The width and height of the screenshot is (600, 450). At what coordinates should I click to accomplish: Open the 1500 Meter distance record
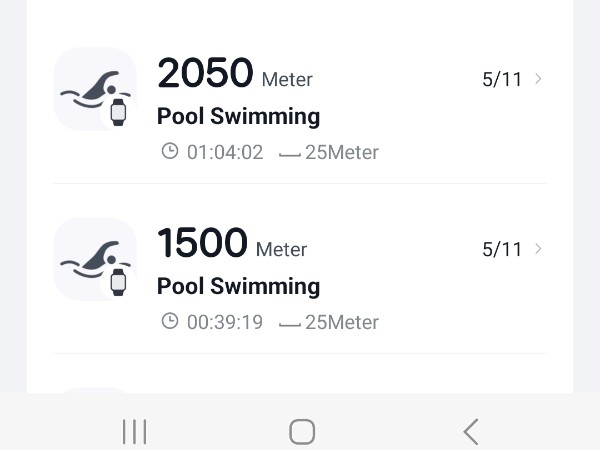202,243
